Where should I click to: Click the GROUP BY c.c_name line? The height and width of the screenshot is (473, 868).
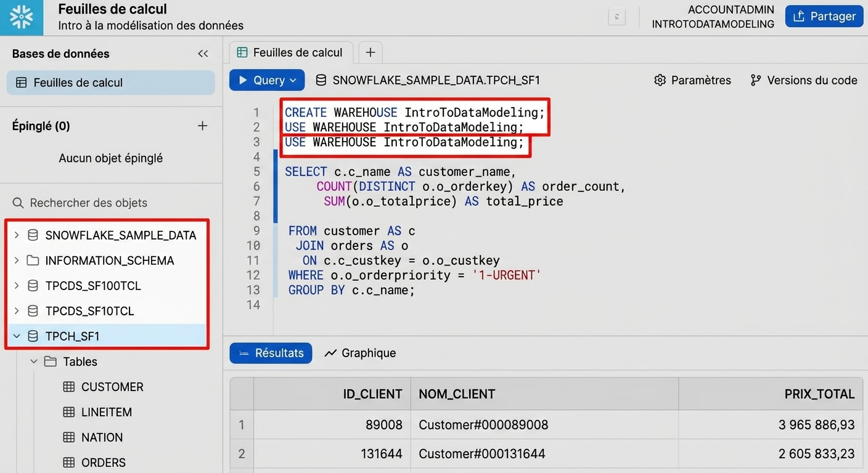(x=351, y=290)
